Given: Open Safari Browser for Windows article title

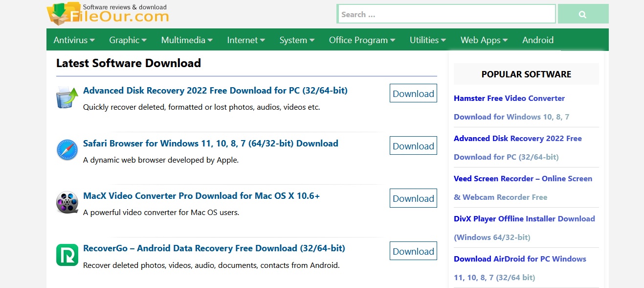Looking at the screenshot, I should pos(211,144).
